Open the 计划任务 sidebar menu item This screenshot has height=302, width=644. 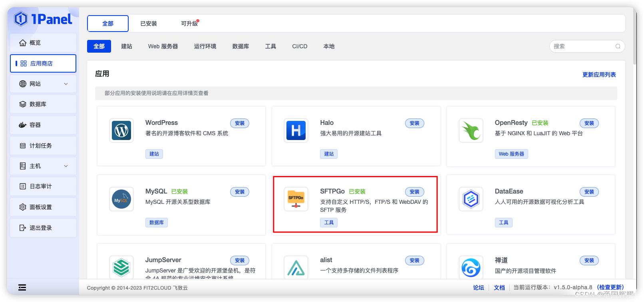(43, 146)
